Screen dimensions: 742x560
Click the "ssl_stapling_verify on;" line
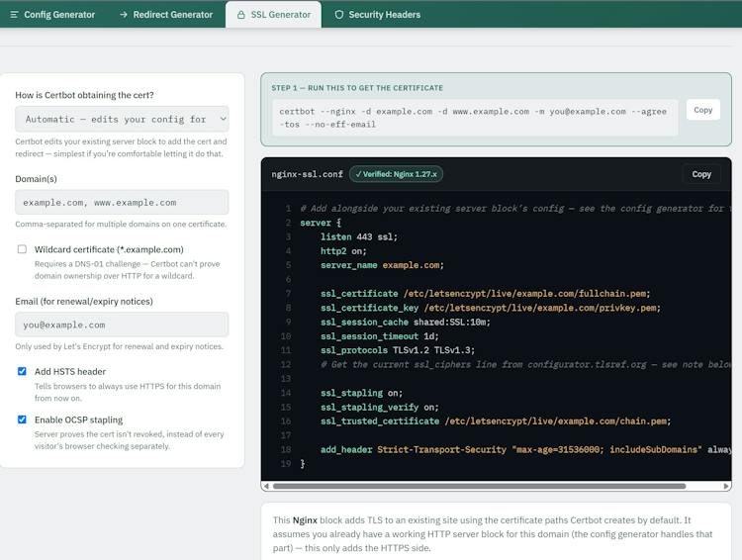pos(380,407)
